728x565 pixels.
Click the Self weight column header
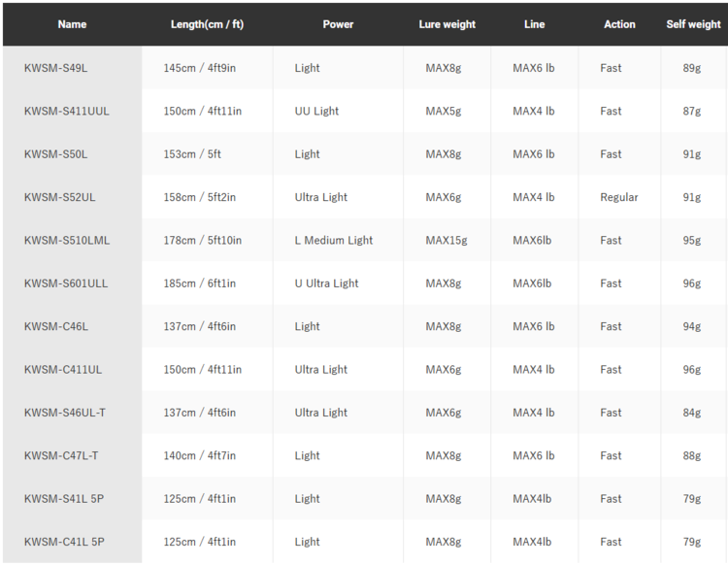pyautogui.click(x=693, y=24)
